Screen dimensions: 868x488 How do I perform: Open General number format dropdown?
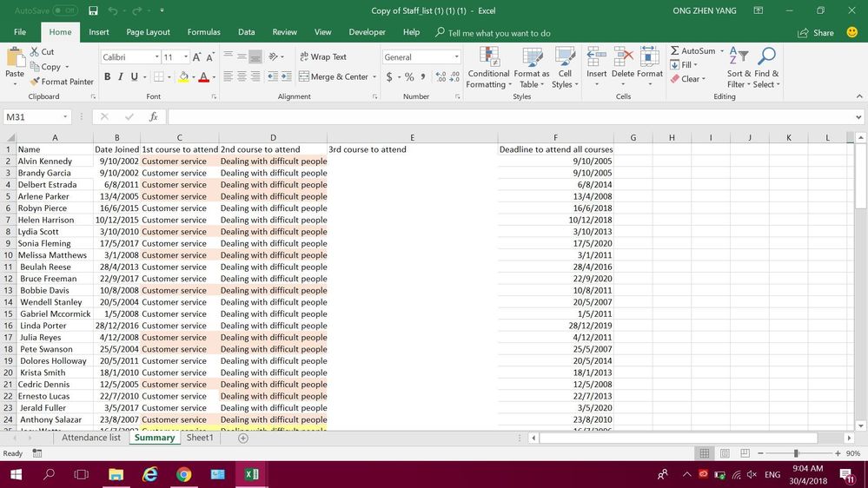click(456, 57)
